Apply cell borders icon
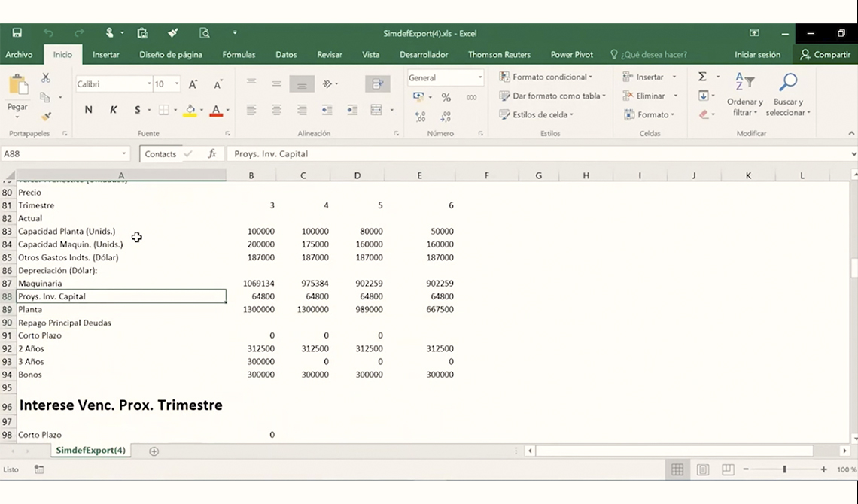 click(x=163, y=110)
